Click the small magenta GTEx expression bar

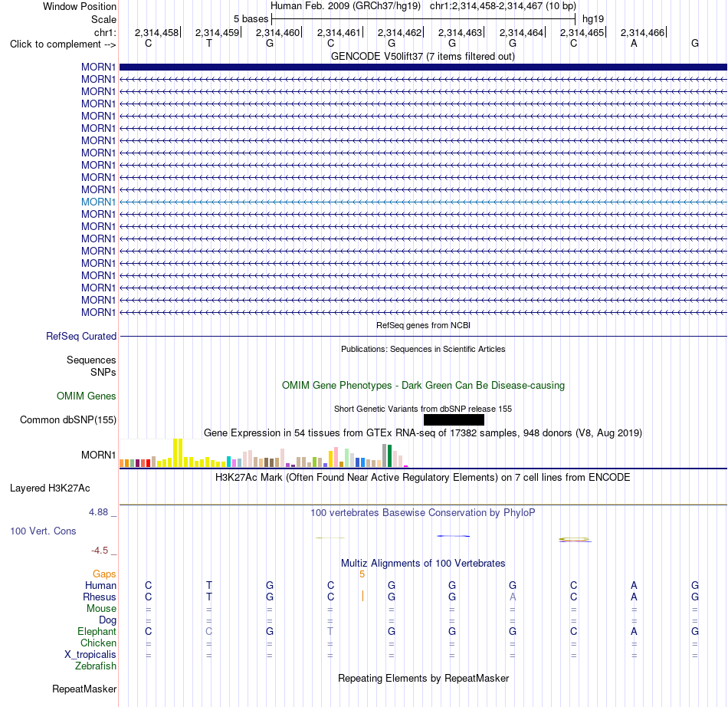[x=406, y=466]
